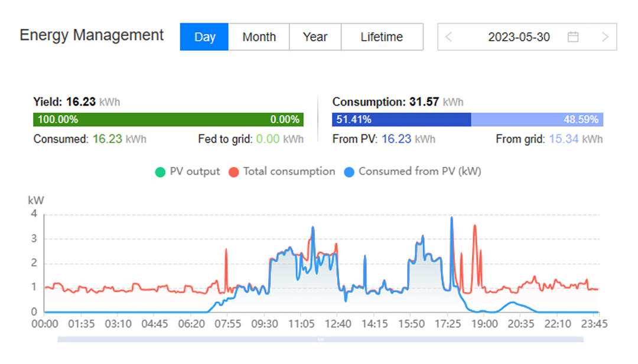Click the slider's center grip handle
638x364 pixels.
[x=320, y=339]
